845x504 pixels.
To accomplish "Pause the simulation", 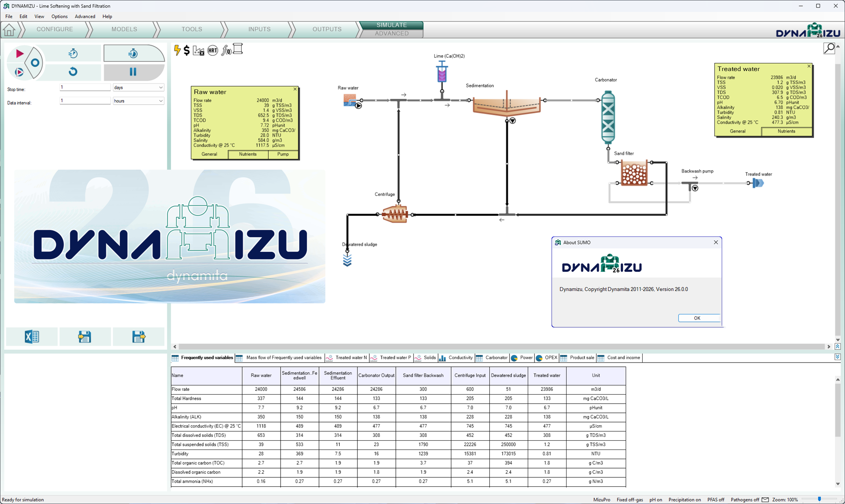I will click(x=133, y=72).
